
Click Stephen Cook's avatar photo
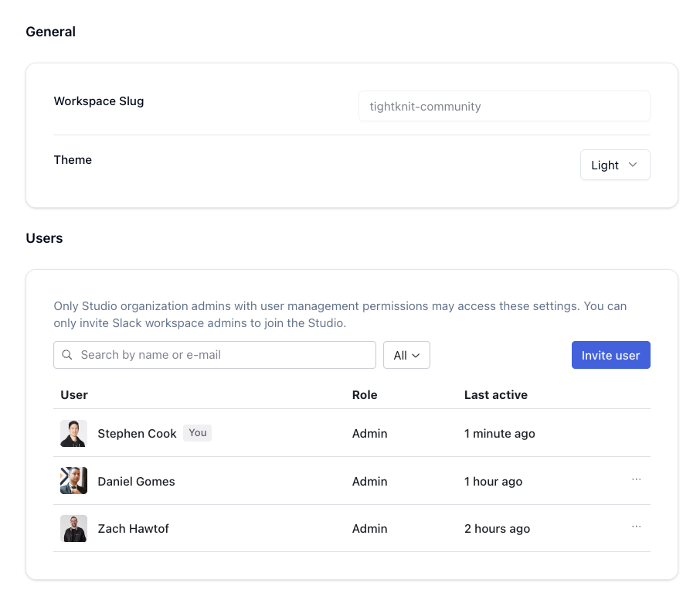pos(73,433)
